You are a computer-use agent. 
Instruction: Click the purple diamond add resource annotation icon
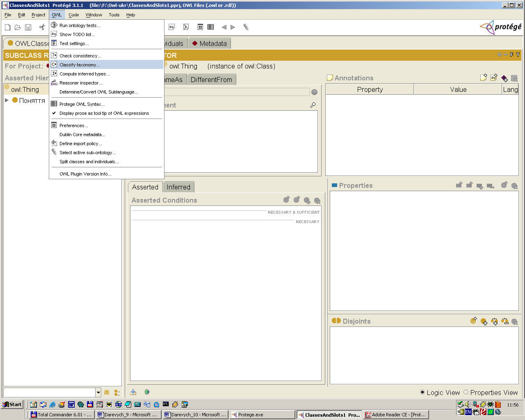point(504,78)
